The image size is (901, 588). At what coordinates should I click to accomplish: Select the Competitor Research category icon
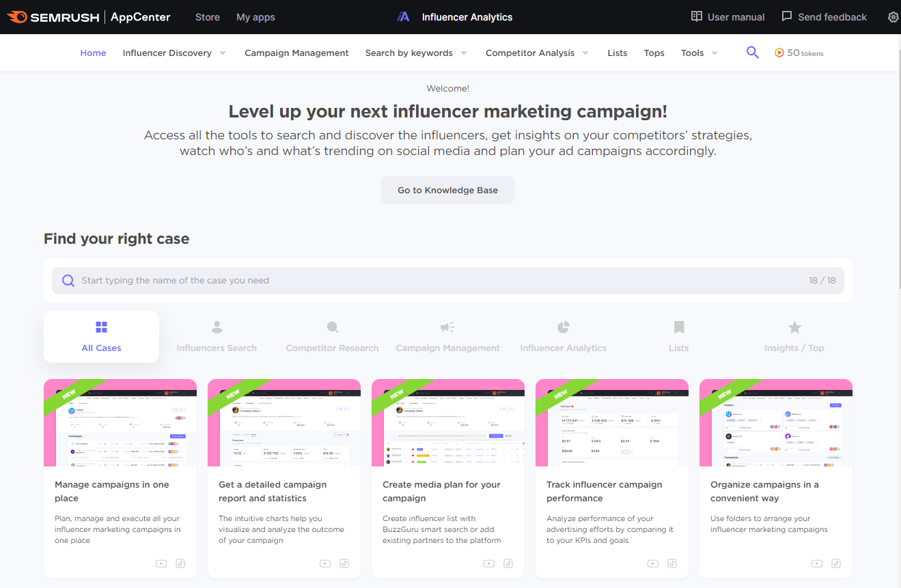332,327
